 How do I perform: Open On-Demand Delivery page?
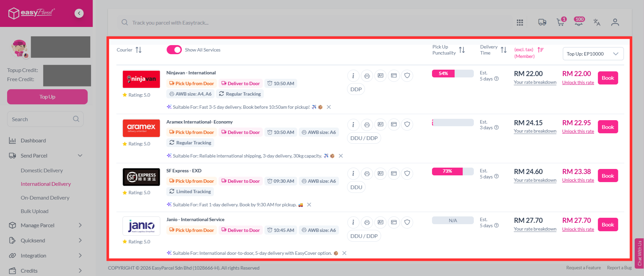point(45,198)
